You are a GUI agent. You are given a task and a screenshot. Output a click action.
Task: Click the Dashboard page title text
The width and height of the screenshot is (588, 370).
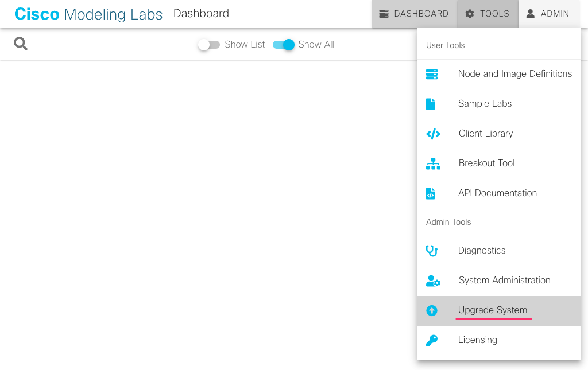click(201, 14)
